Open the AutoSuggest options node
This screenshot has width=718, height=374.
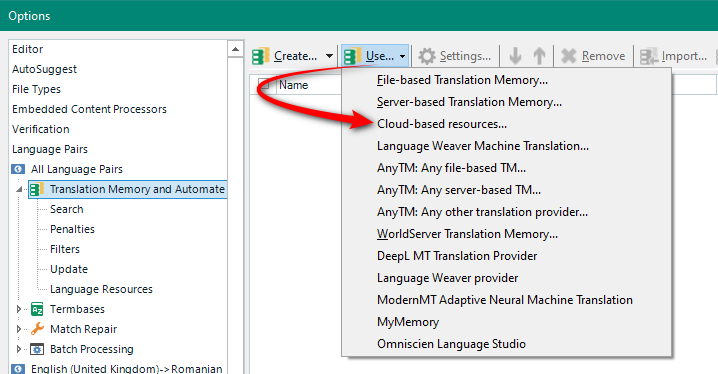pyautogui.click(x=44, y=69)
